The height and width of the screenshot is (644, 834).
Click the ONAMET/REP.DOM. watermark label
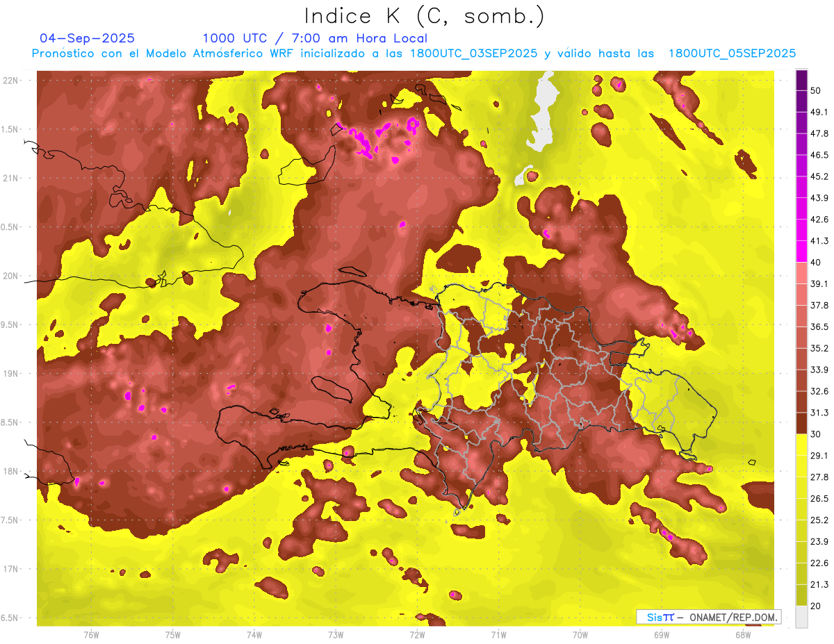point(709,617)
